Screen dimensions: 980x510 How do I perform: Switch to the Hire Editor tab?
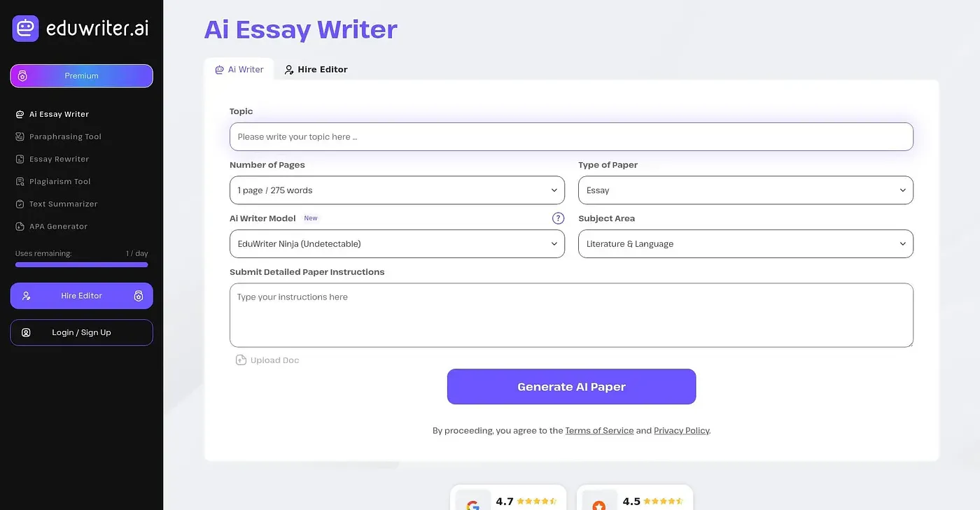click(316, 69)
